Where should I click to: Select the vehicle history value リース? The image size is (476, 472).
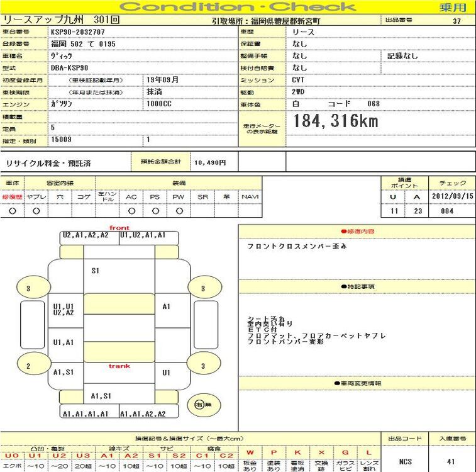[x=303, y=32]
